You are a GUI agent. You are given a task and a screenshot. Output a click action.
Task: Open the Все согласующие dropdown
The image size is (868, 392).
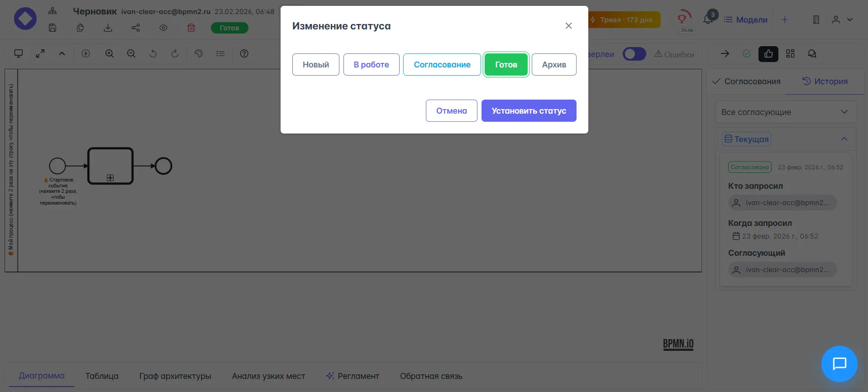pyautogui.click(x=785, y=112)
